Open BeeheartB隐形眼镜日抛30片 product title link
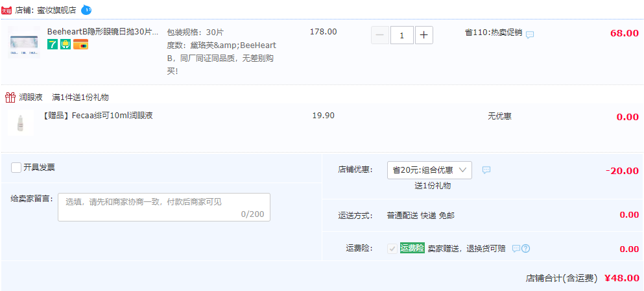 coord(102,32)
